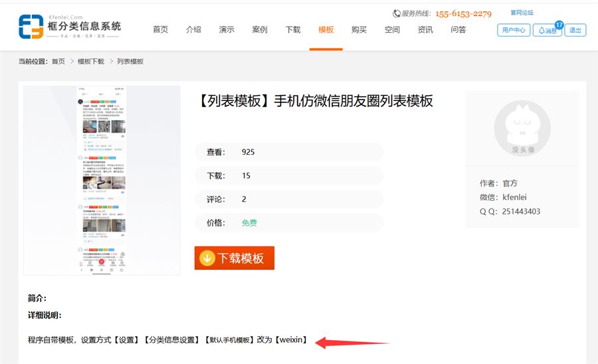The width and height of the screenshot is (598, 364).
Task: Click the 没头像 author avatar placeholder
Action: pyautogui.click(x=522, y=126)
